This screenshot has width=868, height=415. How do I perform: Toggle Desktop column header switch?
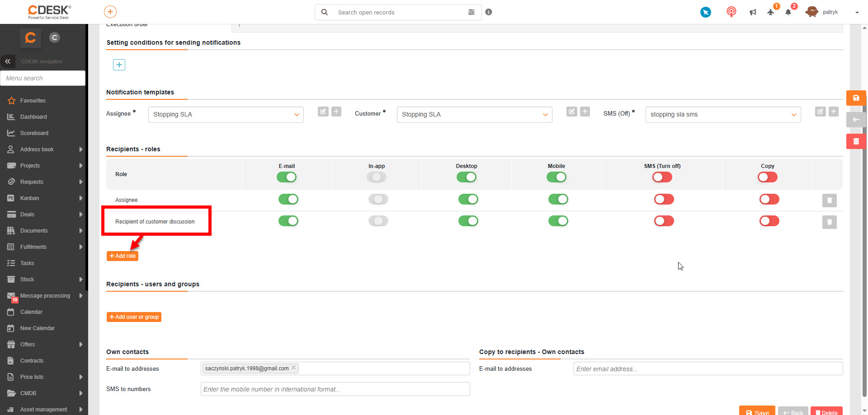coord(467,177)
